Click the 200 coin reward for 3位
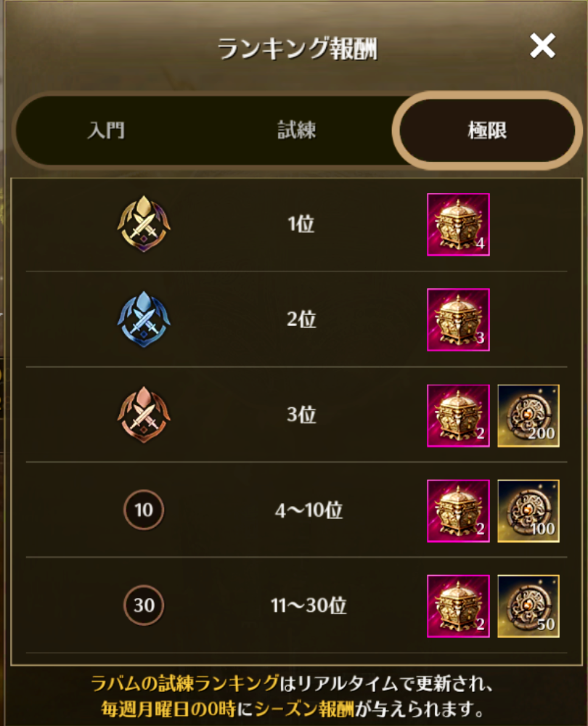Screen dimensions: 588x726 pos(528,416)
